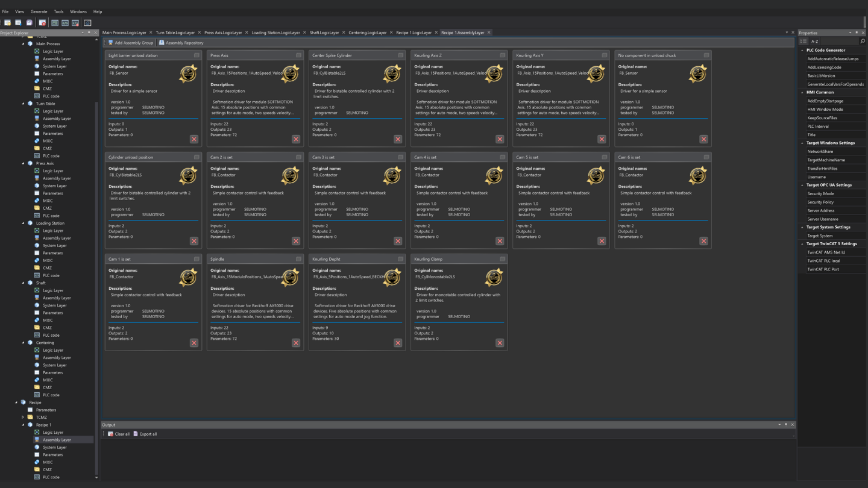Clear all output messages
Viewport: 868px width, 488px height.
tap(119, 434)
